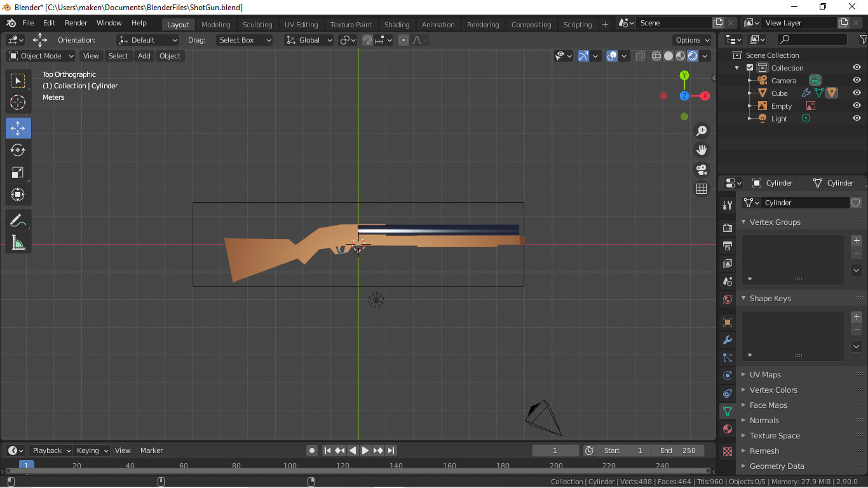Click the zoom magnifier icon in the viewport
The height and width of the screenshot is (488, 868).
tap(702, 131)
